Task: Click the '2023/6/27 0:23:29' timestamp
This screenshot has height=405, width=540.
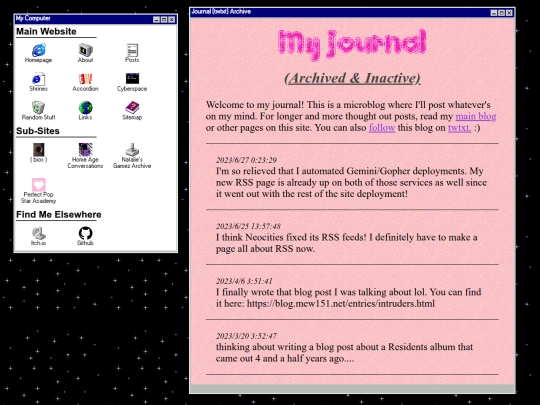Action: (246, 160)
